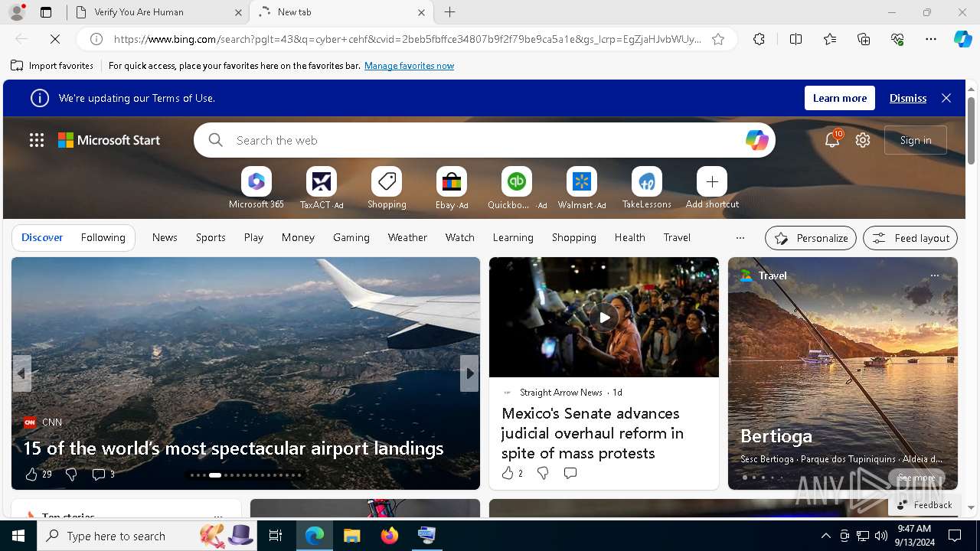The width and height of the screenshot is (980, 551).
Task: Open a new browser tab
Action: click(449, 12)
